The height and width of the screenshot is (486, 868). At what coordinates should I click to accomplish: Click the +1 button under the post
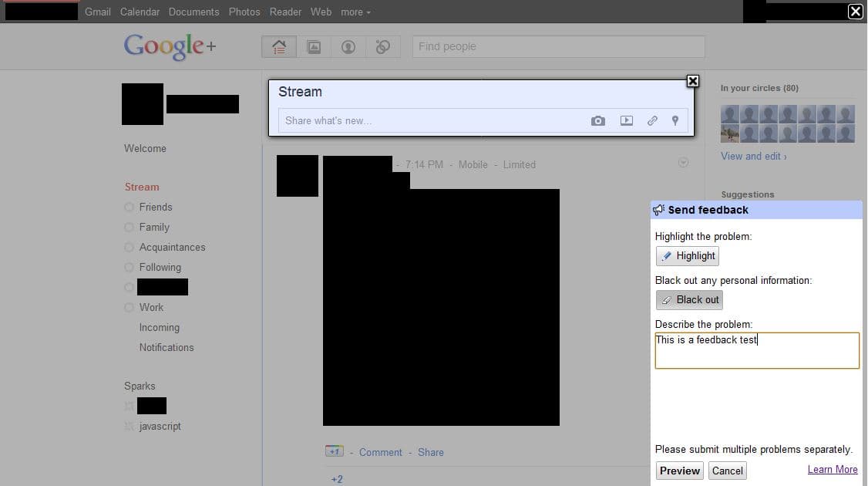point(335,451)
